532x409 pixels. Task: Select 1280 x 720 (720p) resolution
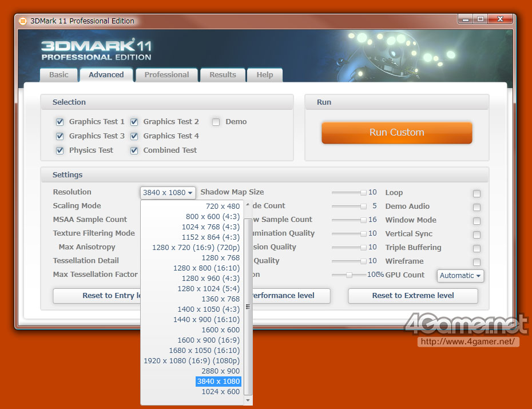pyautogui.click(x=196, y=248)
